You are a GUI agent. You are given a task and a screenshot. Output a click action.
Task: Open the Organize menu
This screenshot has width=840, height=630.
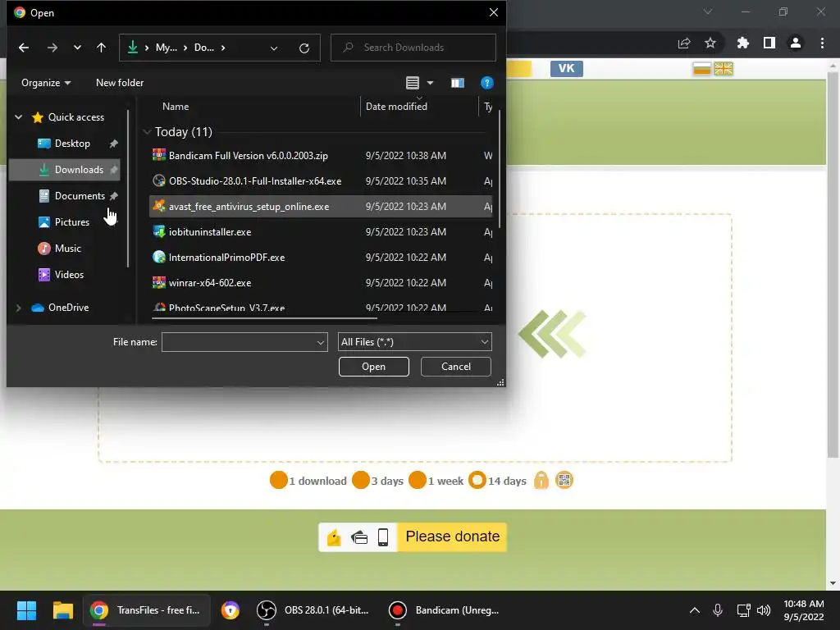(46, 83)
